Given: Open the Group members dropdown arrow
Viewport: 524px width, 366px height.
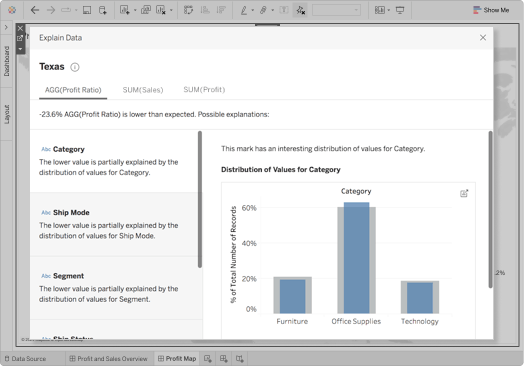Looking at the screenshot, I should point(272,10).
